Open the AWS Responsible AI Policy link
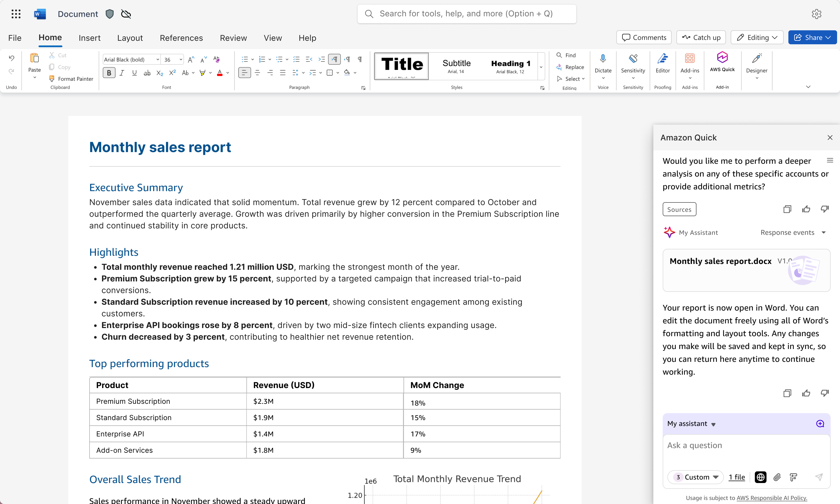This screenshot has height=504, width=840. click(x=771, y=498)
